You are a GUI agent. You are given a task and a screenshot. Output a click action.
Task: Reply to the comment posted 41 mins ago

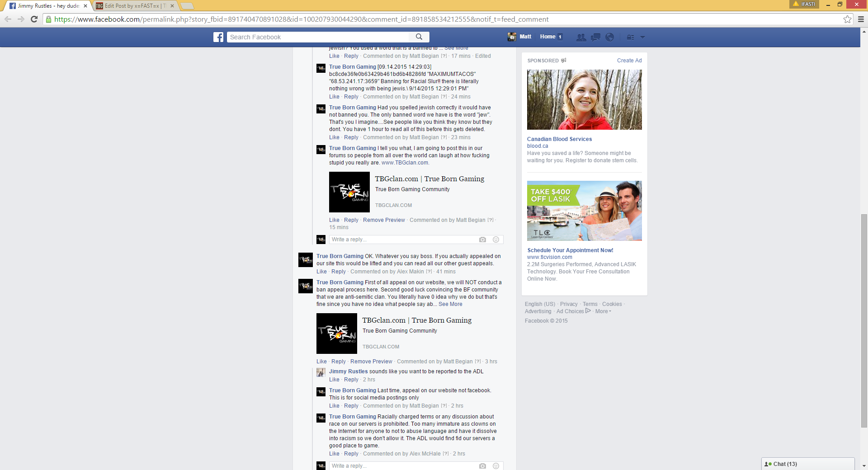click(x=339, y=272)
